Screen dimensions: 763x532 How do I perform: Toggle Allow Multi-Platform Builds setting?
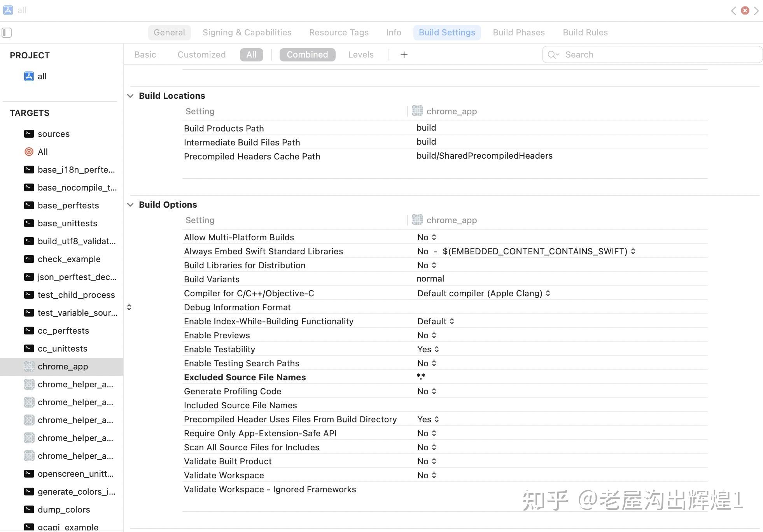click(426, 237)
